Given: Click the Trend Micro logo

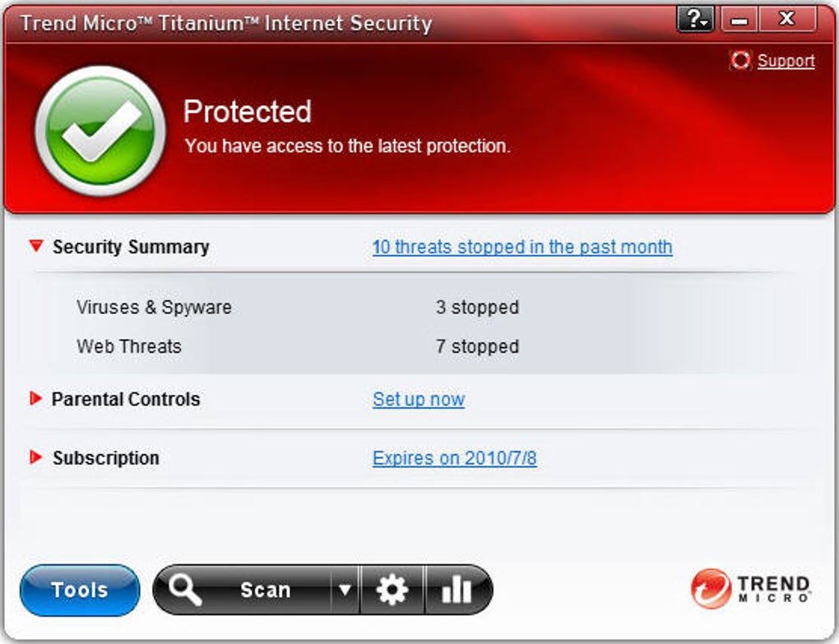Looking at the screenshot, I should pyautogui.click(x=751, y=589).
